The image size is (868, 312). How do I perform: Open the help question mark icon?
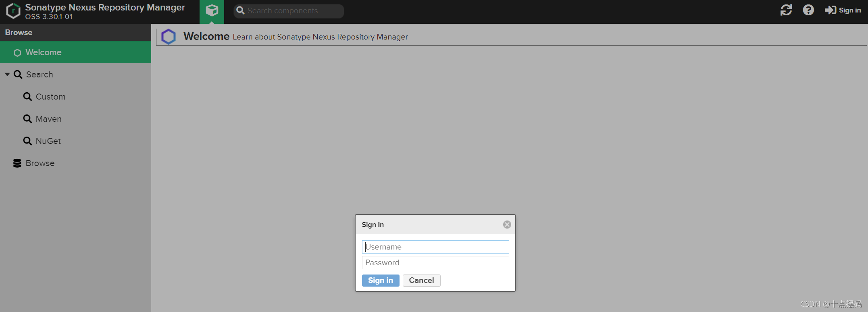pos(808,10)
